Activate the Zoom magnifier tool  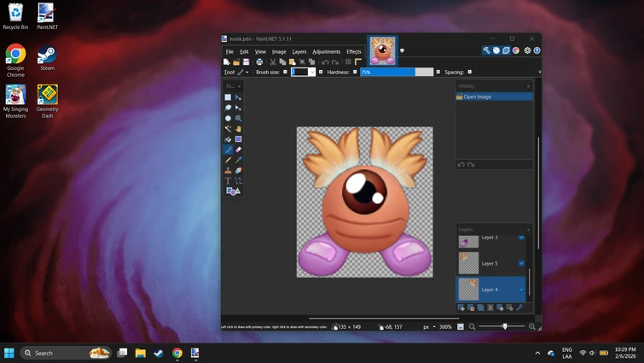(239, 119)
